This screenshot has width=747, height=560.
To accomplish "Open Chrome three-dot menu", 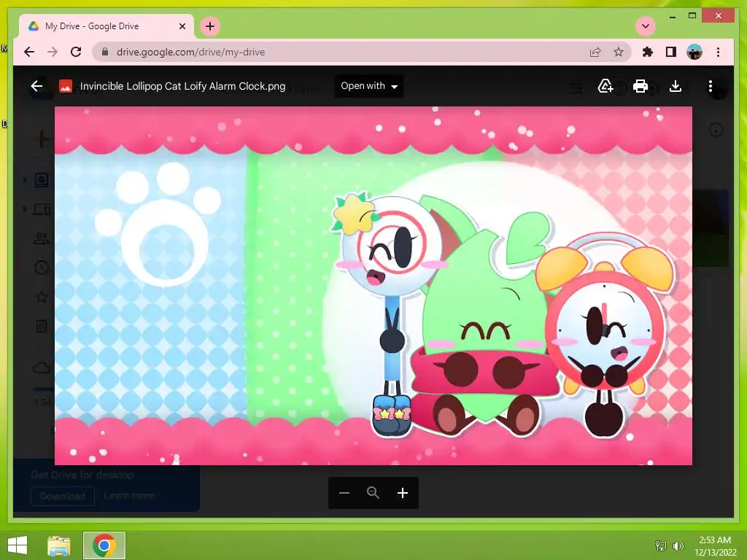I will pos(718,52).
